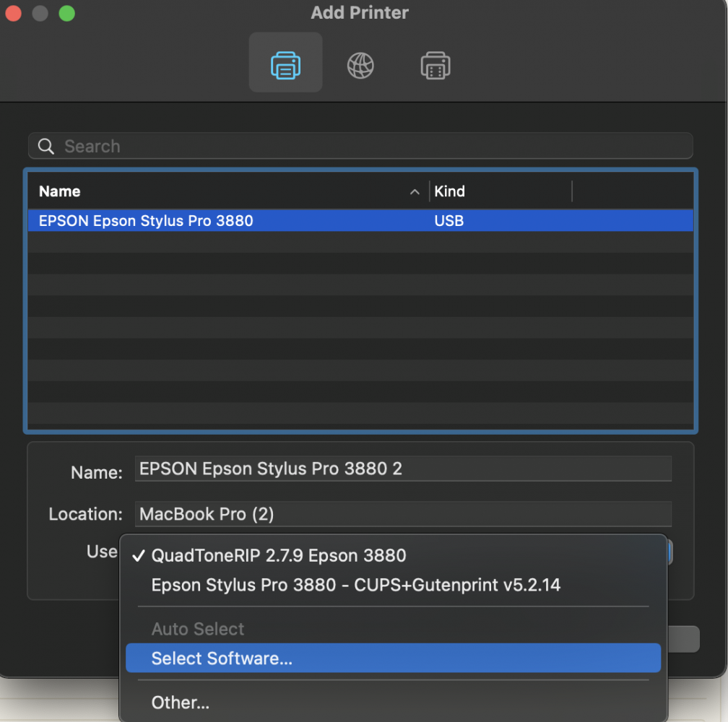Focus the Search field
The image size is (728, 722).
click(x=360, y=146)
